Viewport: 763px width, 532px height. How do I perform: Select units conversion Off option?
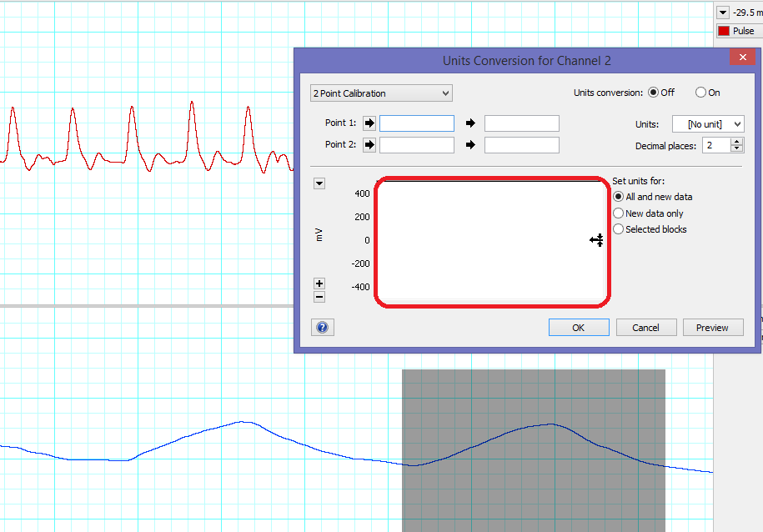pos(653,93)
